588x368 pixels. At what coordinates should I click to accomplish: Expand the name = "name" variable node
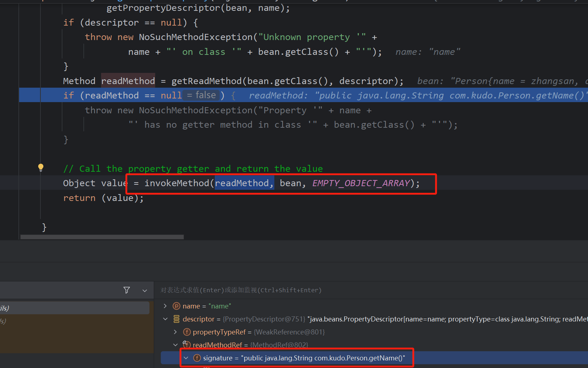pyautogui.click(x=165, y=306)
